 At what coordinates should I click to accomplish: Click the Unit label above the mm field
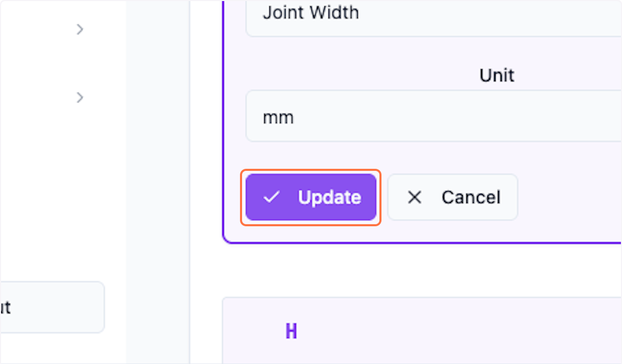[497, 75]
